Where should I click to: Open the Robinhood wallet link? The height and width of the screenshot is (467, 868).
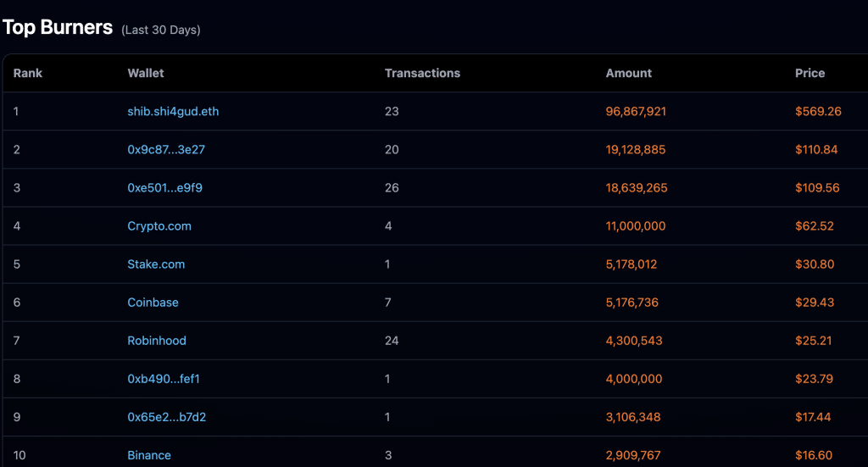[157, 341]
